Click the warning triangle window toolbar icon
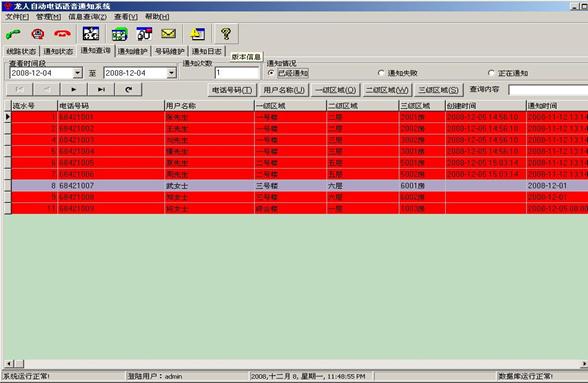This screenshot has width=588, height=383. click(x=198, y=34)
